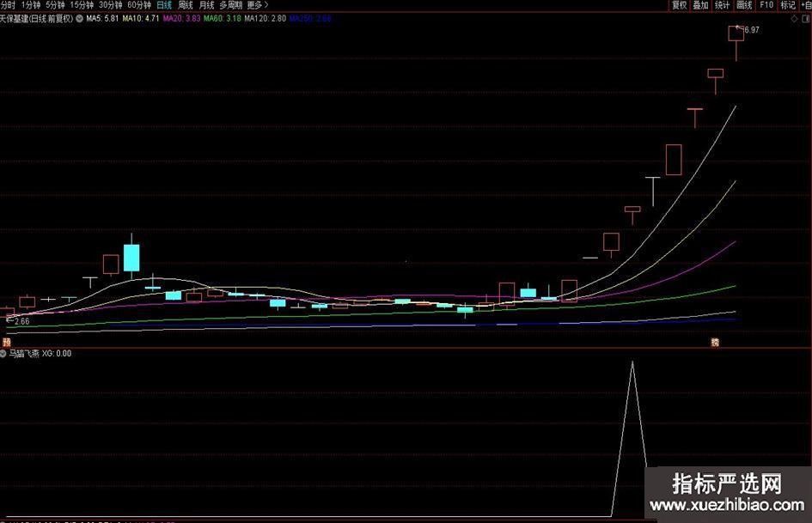Toggle the side panel icon at top right

pos(806,19)
